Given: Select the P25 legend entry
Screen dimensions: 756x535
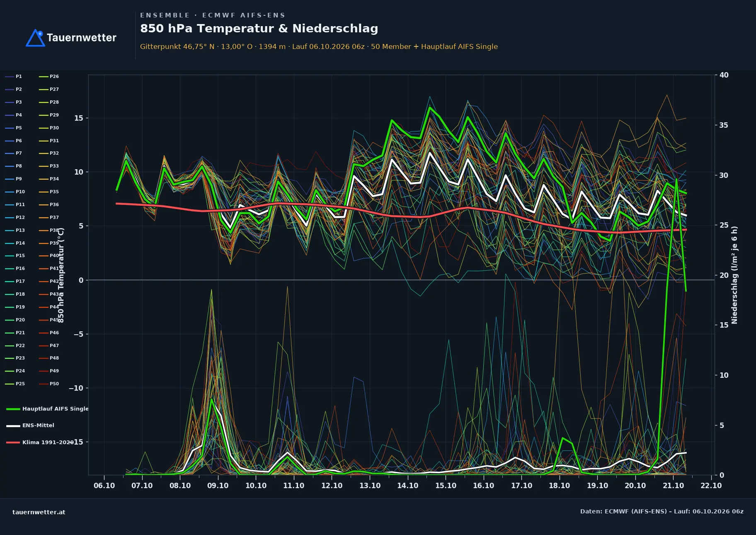Looking at the screenshot, I should (15, 384).
